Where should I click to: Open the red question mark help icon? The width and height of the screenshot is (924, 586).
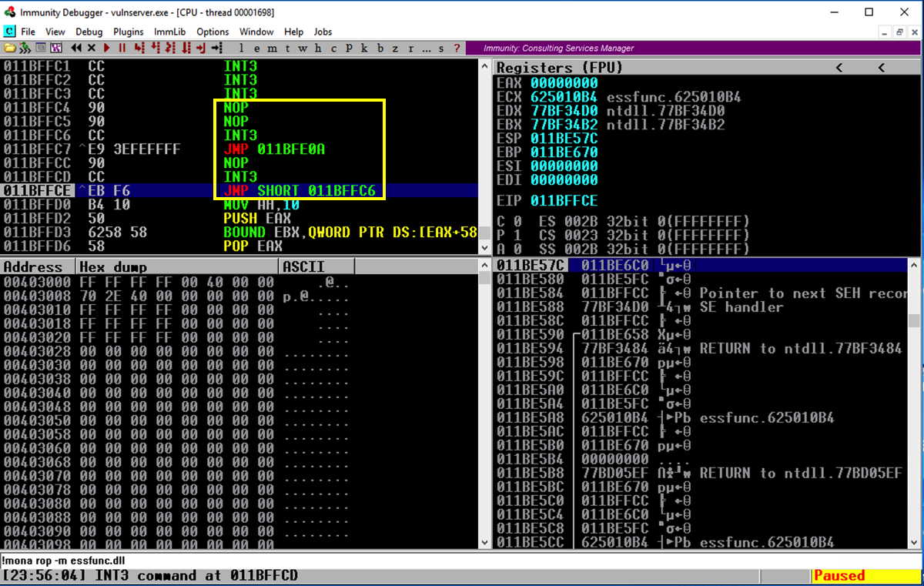point(457,48)
